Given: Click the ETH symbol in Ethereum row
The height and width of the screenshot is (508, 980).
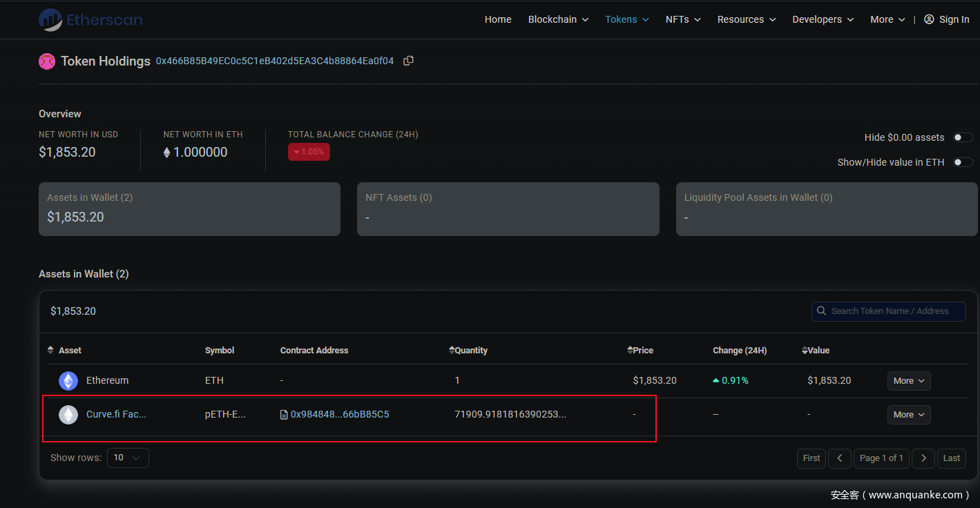Looking at the screenshot, I should [214, 380].
